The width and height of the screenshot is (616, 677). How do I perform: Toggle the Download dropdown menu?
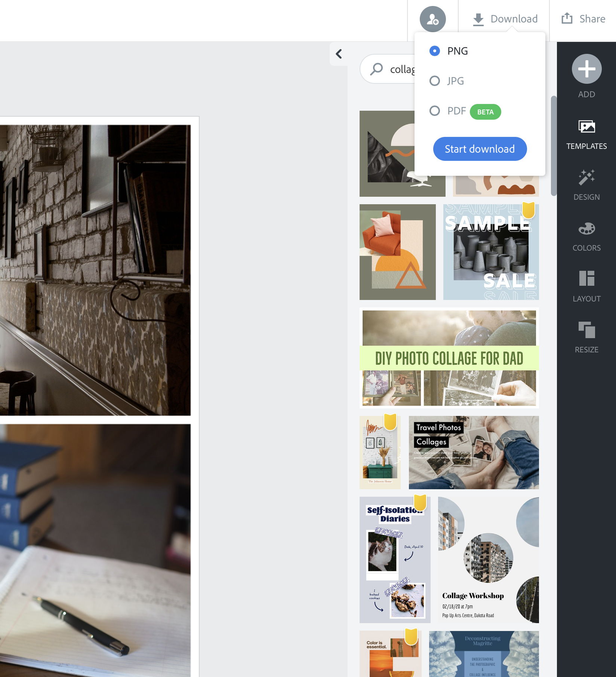[x=505, y=19]
